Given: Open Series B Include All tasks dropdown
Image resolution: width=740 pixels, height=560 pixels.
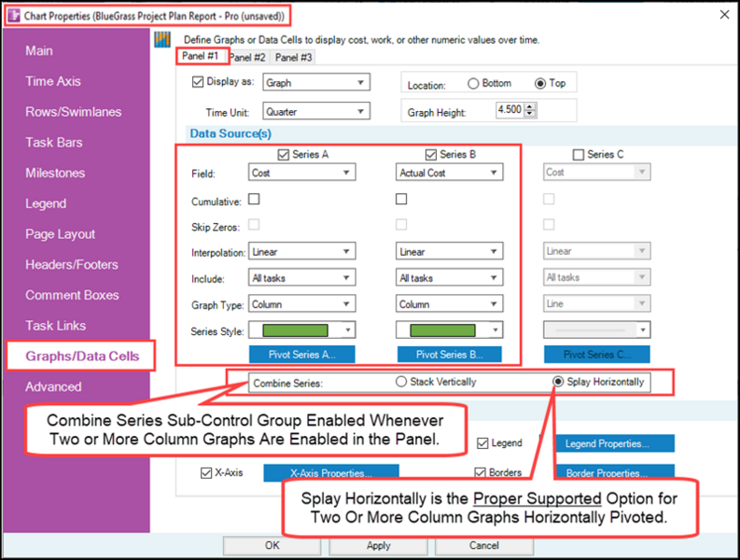Looking at the screenshot, I should tap(449, 277).
